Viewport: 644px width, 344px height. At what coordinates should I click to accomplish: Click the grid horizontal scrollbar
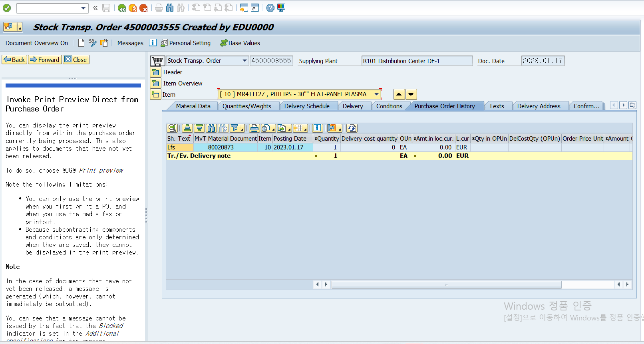tap(446, 284)
